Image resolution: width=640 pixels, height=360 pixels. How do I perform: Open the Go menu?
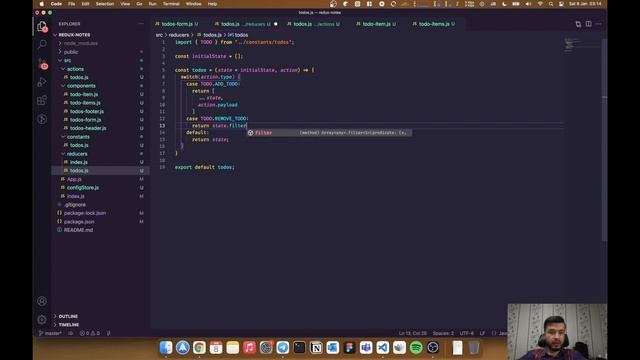coord(140,4)
